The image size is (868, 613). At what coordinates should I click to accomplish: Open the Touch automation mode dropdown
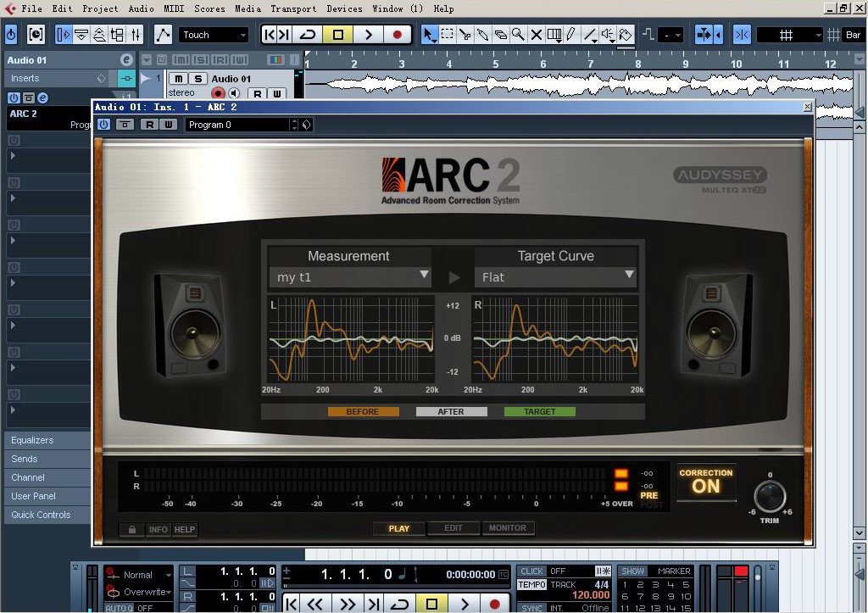[x=213, y=34]
